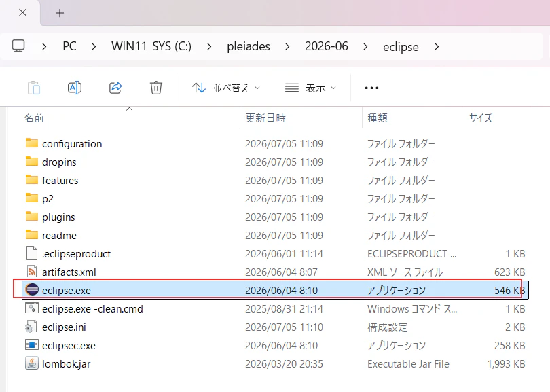
Task: Click the file name 'plugins'
Action: (58, 217)
